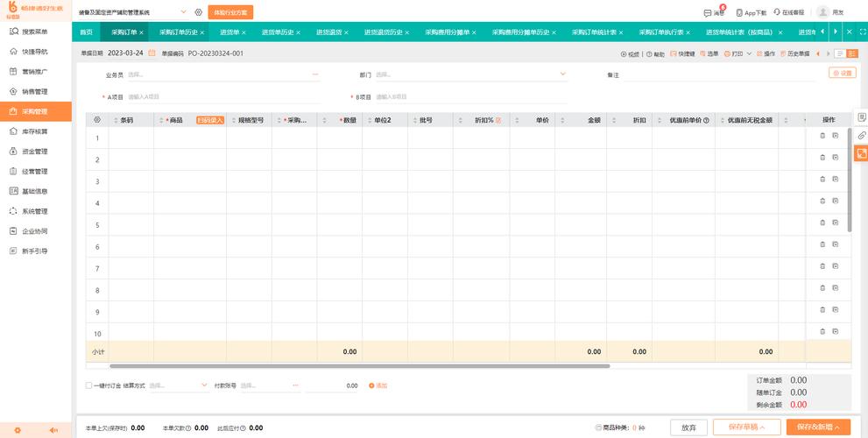The width and height of the screenshot is (868, 438).
Task: Click the 帮助 toolbar item
Action: click(655, 53)
